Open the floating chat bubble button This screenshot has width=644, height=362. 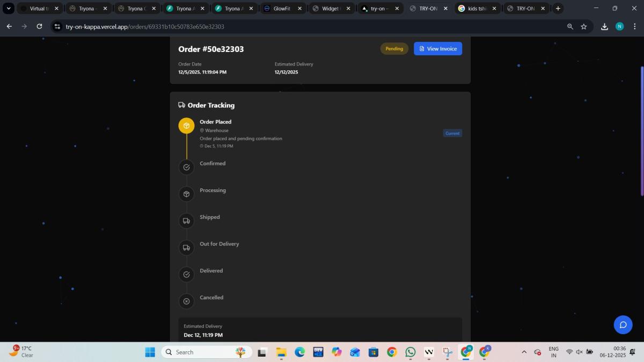pyautogui.click(x=623, y=324)
